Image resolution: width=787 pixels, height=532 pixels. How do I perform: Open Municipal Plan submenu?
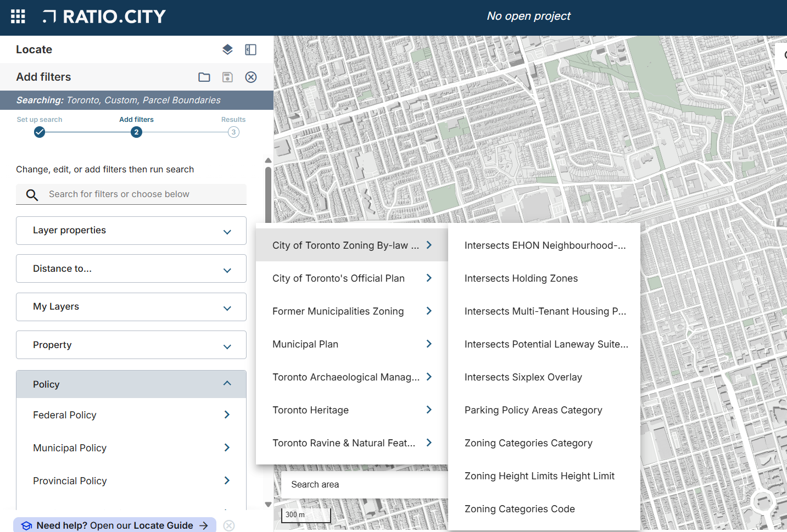(x=352, y=344)
